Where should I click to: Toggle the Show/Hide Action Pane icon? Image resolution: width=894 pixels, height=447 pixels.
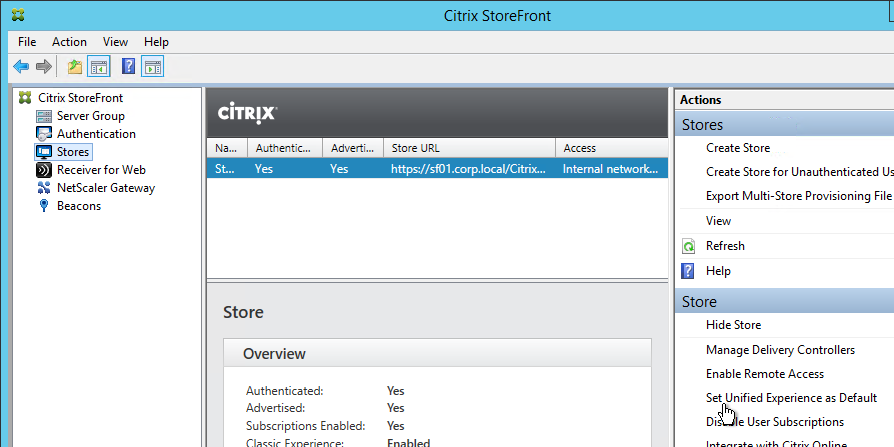153,67
